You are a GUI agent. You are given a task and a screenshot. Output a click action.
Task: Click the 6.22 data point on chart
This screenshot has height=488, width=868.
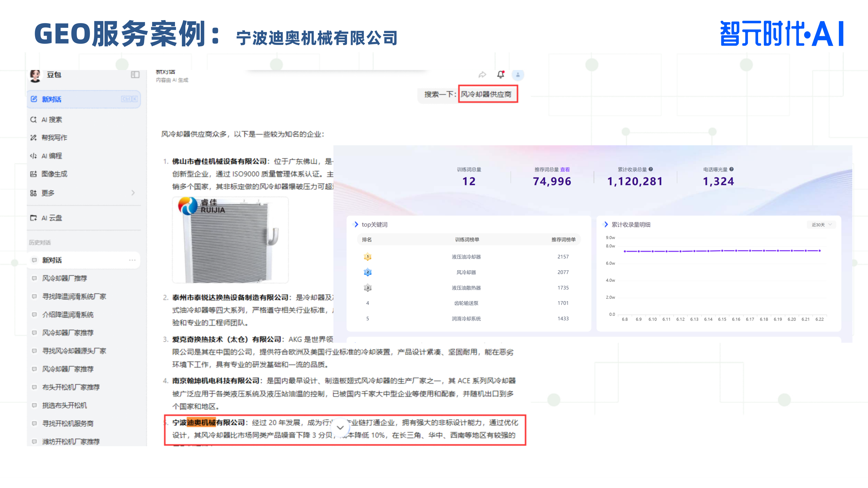coord(819,251)
